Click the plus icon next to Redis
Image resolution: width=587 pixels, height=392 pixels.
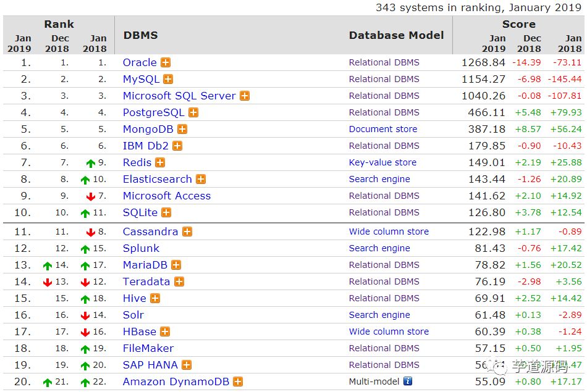point(160,162)
